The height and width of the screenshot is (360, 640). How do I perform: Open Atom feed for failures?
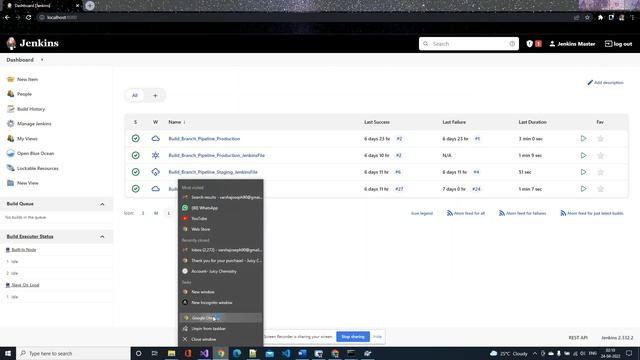coord(522,213)
